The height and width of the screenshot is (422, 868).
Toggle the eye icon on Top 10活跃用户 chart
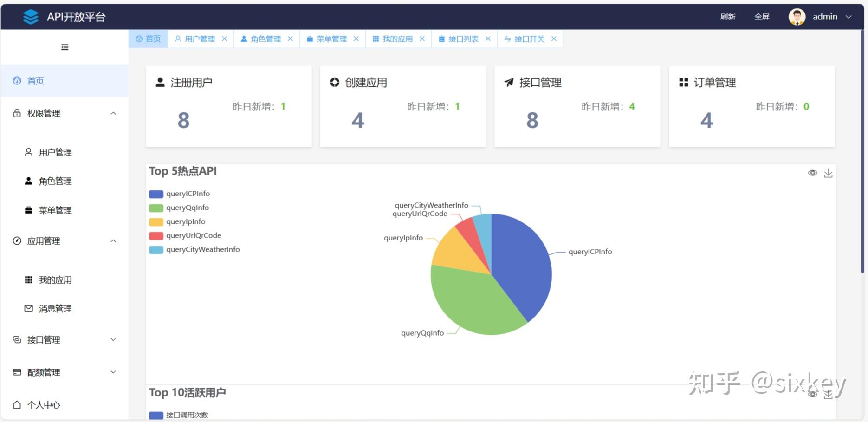(812, 394)
